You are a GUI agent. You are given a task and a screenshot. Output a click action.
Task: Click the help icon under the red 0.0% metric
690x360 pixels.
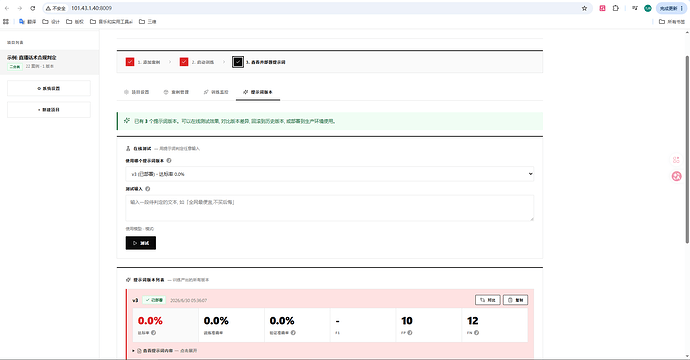tap(154, 333)
